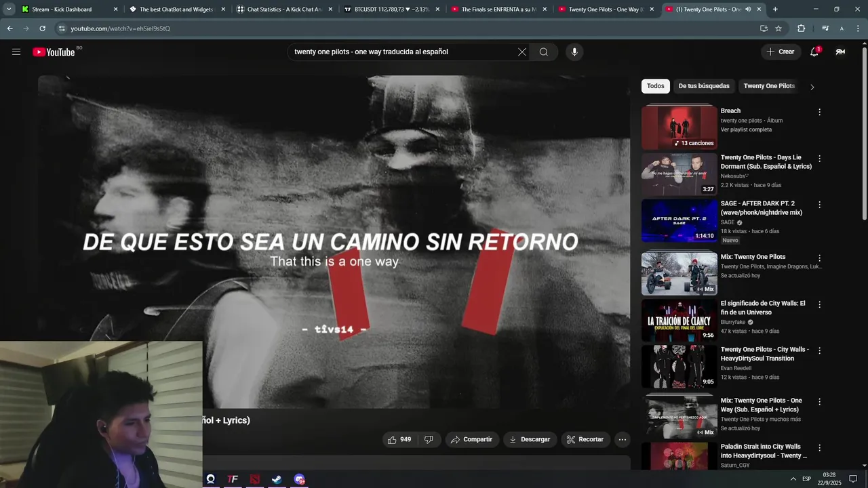Show hidden system tray icons chevron
The image size is (868, 488).
pos(793,479)
